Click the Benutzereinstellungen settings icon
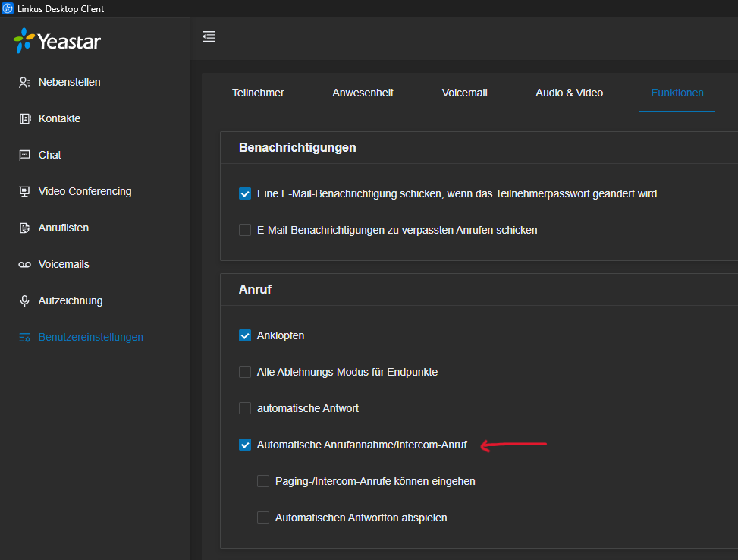 pyautogui.click(x=24, y=337)
